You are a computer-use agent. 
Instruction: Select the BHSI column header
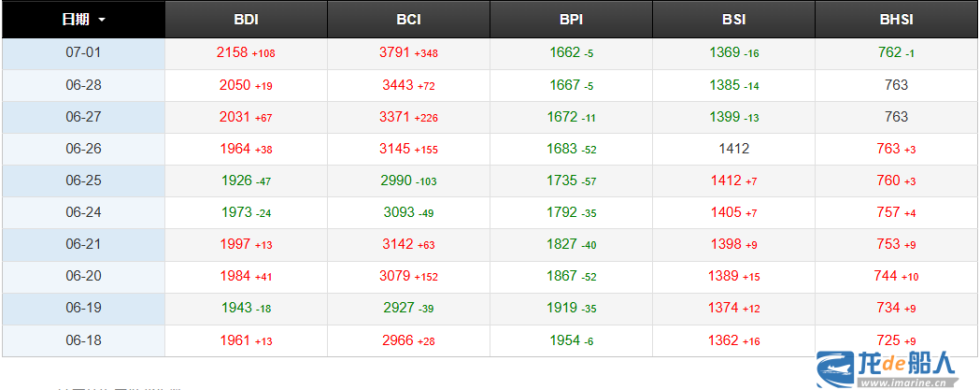click(x=896, y=20)
